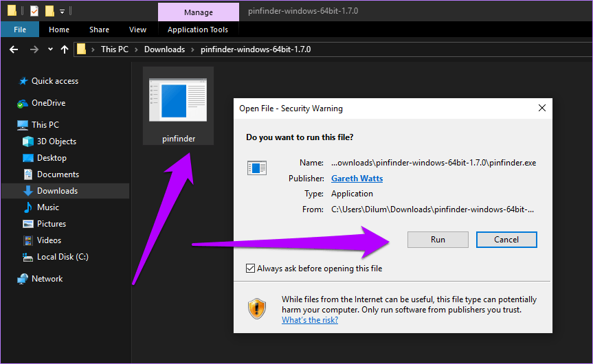Select the Network icon in sidebar

[23, 279]
